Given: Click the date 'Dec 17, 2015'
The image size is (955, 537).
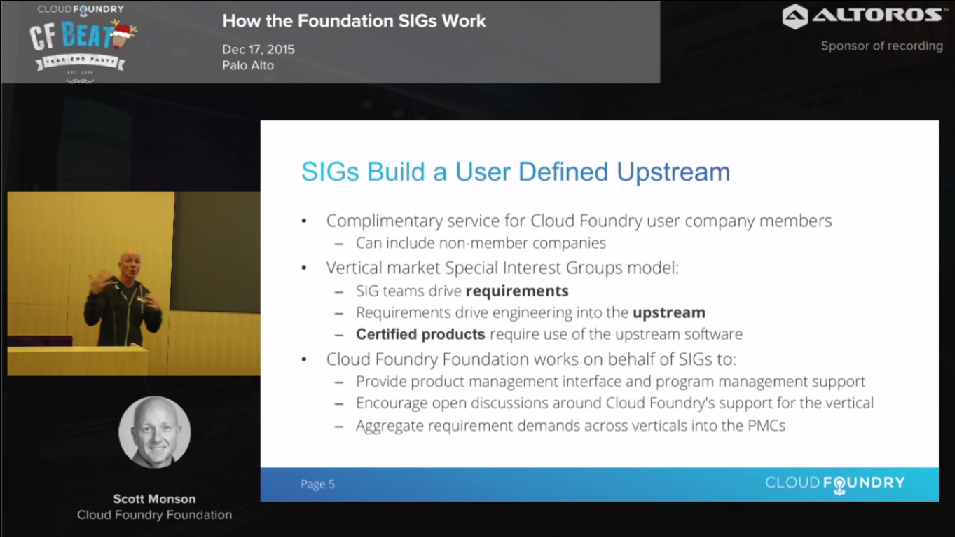Looking at the screenshot, I should pyautogui.click(x=258, y=49).
